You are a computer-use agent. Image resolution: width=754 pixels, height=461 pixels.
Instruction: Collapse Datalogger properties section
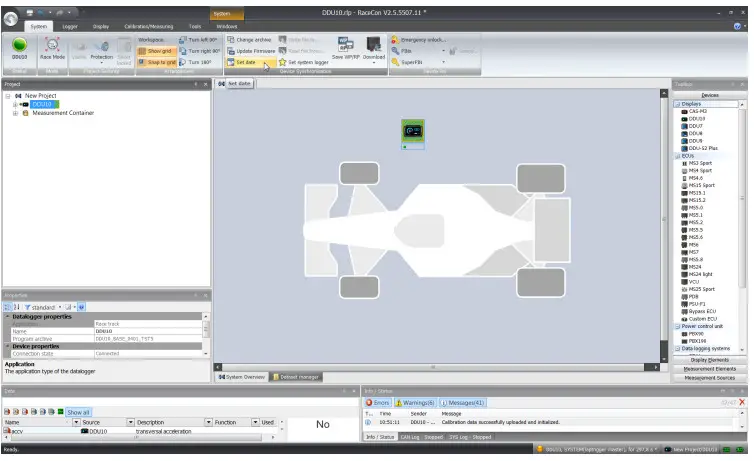pos(7,317)
